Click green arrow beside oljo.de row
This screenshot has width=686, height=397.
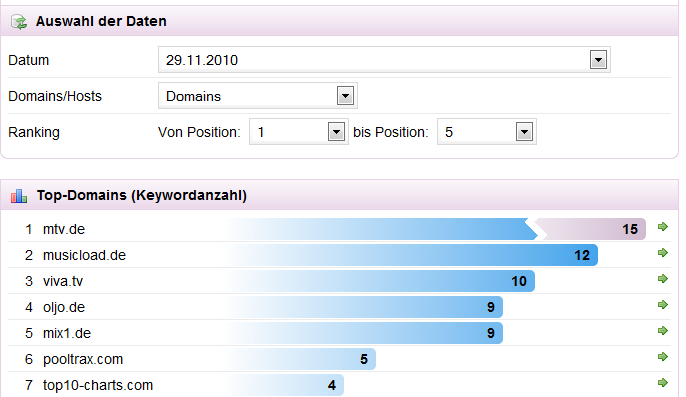point(663,305)
